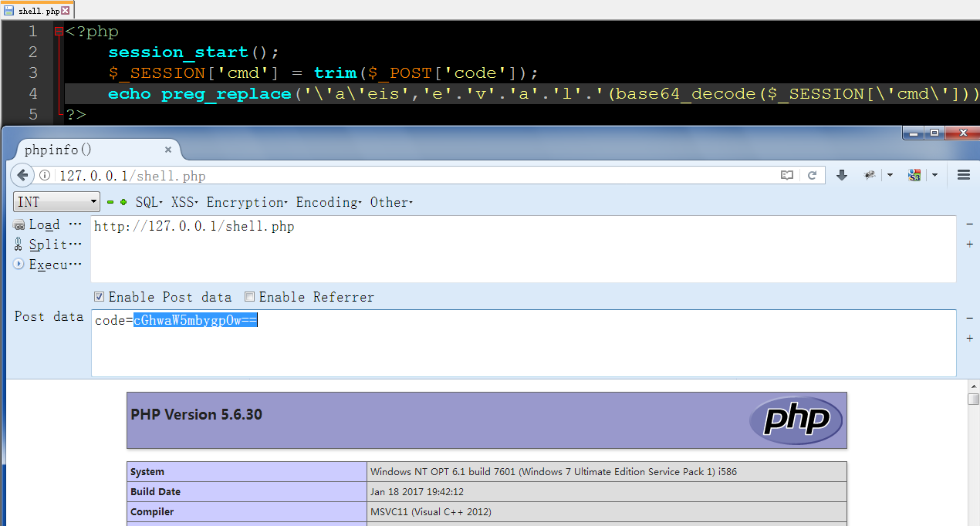Check Enable Referrer checkbox
Screen dimensions: 980x526
pyautogui.click(x=249, y=297)
